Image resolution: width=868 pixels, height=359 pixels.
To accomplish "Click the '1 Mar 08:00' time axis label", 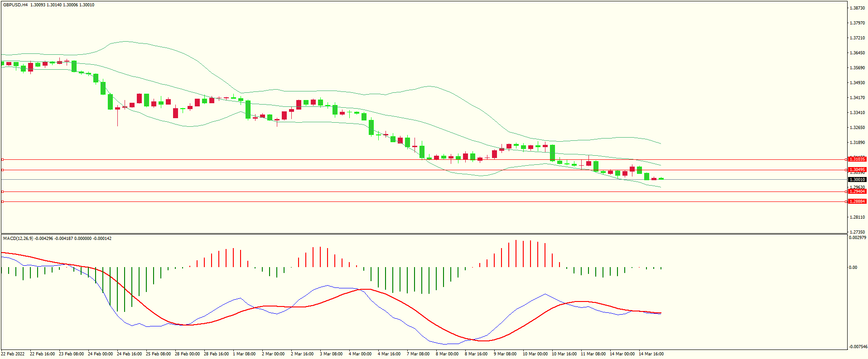I will [244, 354].
